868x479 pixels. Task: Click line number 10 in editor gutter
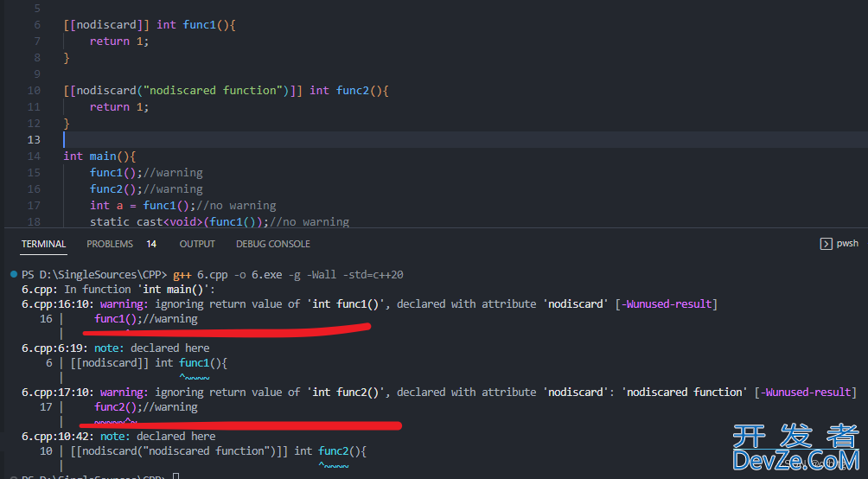point(34,90)
